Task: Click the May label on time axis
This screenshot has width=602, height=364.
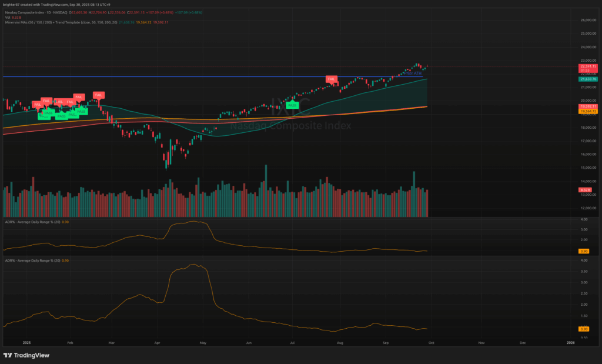Action: click(203, 342)
